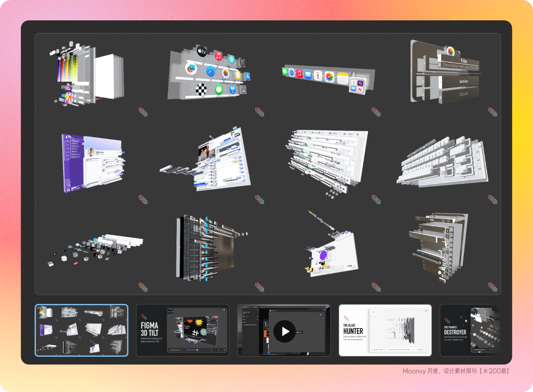The image size is (533, 392).
Task: Click the purple sidebar dashboard render
Action: [x=92, y=162]
